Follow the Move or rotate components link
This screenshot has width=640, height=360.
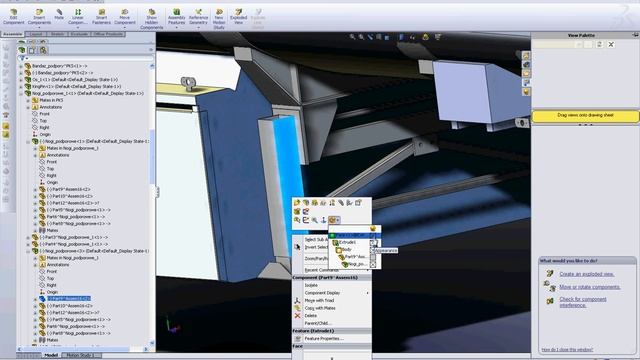point(590,287)
